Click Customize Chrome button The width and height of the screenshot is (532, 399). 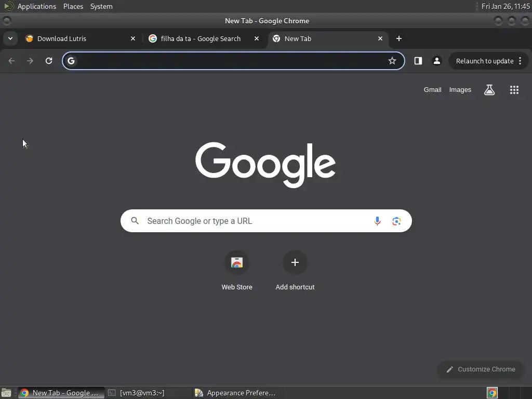pos(481,369)
